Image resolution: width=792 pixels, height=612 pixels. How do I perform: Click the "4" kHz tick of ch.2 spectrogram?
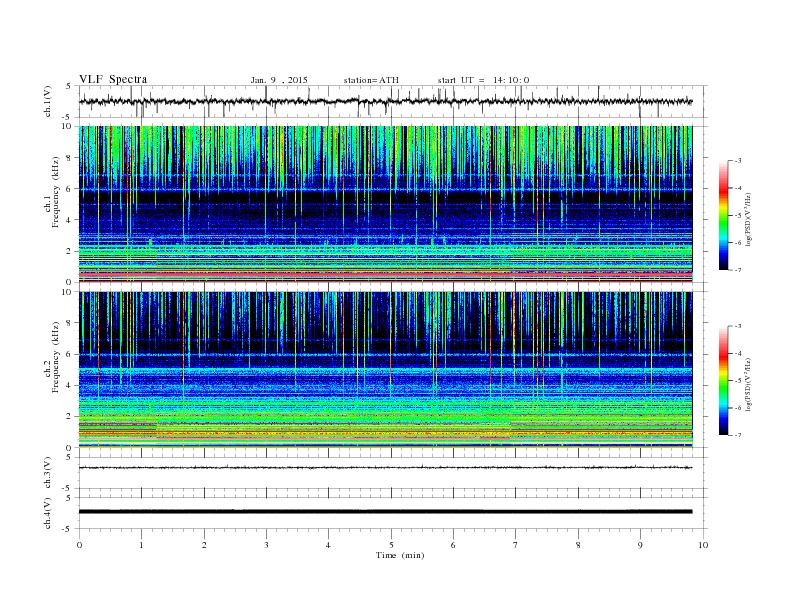coord(70,386)
